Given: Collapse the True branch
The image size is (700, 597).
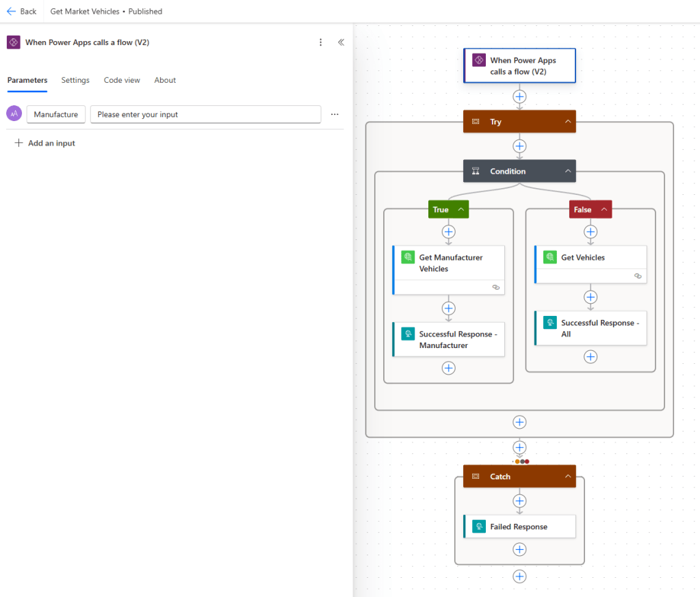Looking at the screenshot, I should [x=461, y=210].
